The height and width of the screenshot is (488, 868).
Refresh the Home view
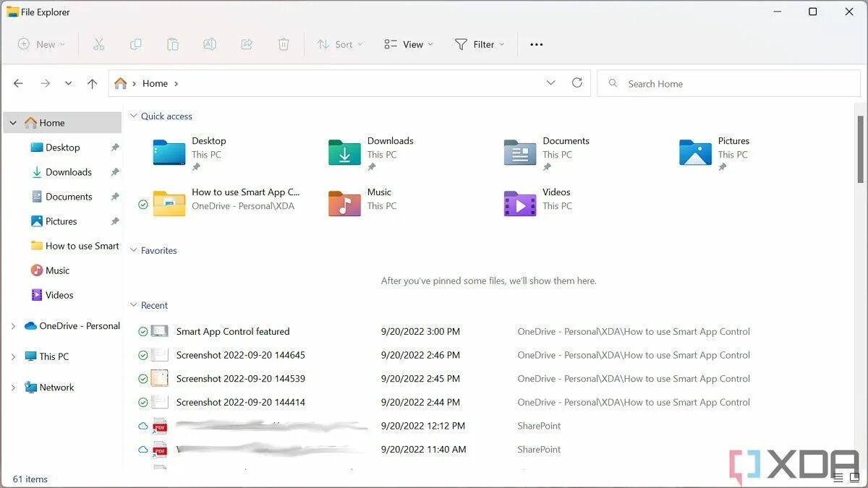[576, 83]
